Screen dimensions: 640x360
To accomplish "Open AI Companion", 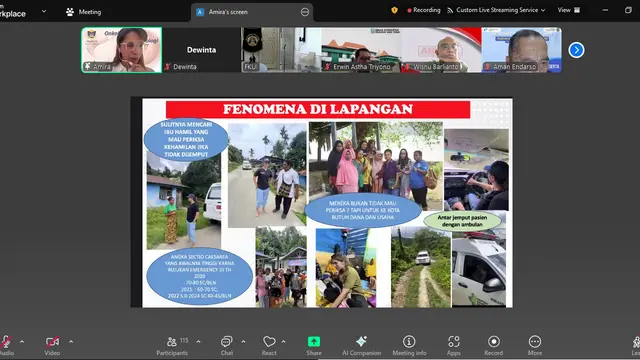I will coord(362,345).
